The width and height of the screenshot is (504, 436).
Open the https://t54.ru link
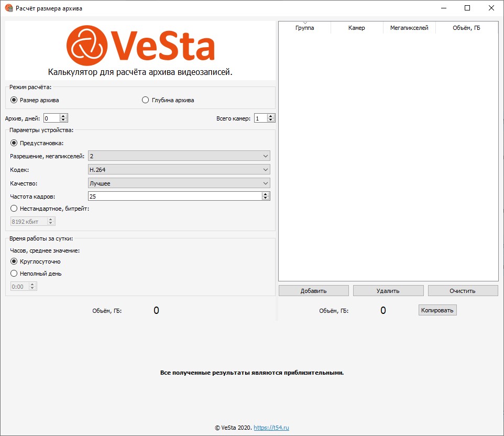[271, 428]
